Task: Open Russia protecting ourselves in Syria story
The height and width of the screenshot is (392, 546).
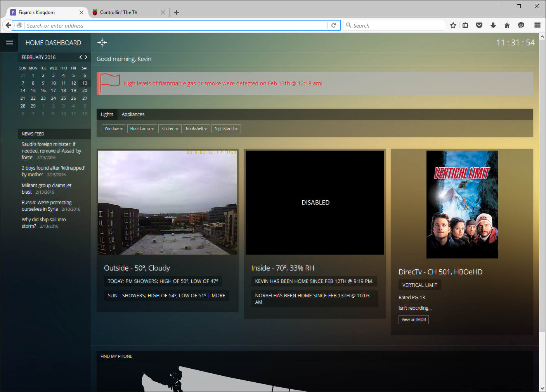Action: coord(51,206)
